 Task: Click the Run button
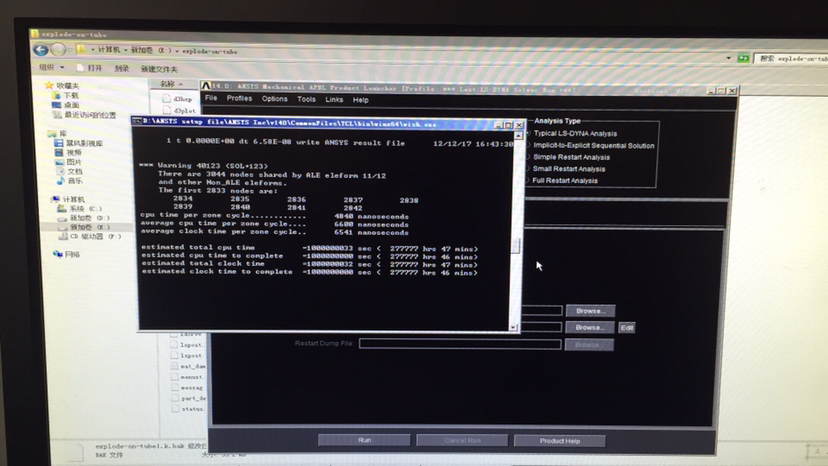tap(364, 440)
